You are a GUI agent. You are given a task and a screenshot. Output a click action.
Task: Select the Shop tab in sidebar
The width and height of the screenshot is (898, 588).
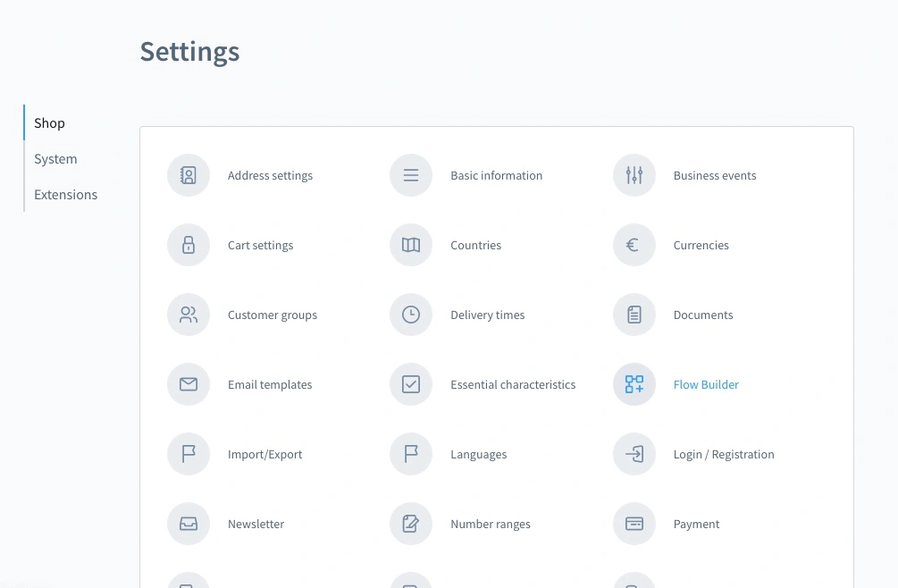click(49, 123)
